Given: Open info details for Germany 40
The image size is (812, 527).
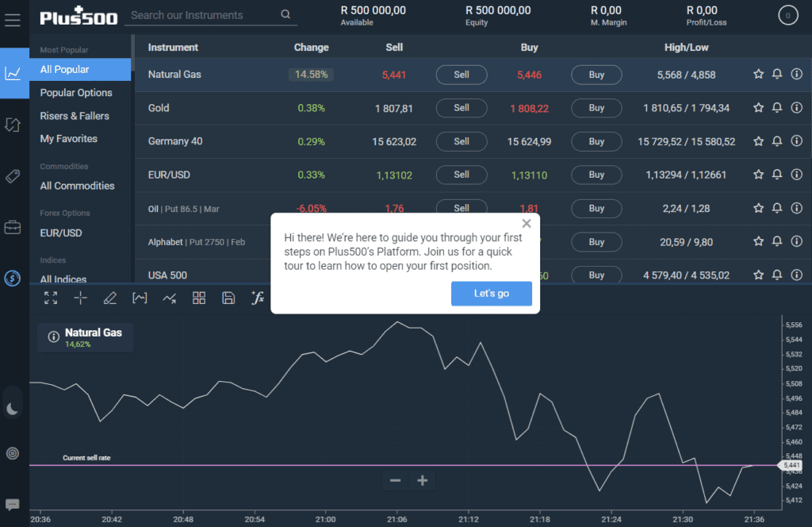Looking at the screenshot, I should pos(796,141).
